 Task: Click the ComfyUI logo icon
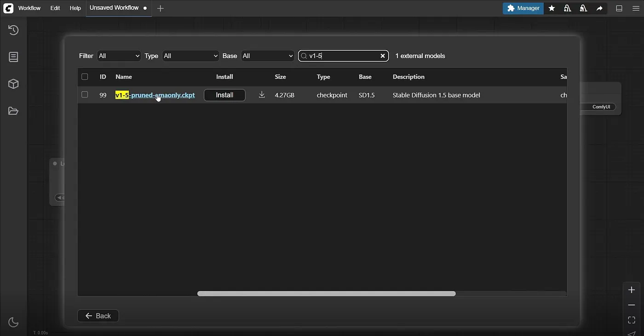coord(8,8)
